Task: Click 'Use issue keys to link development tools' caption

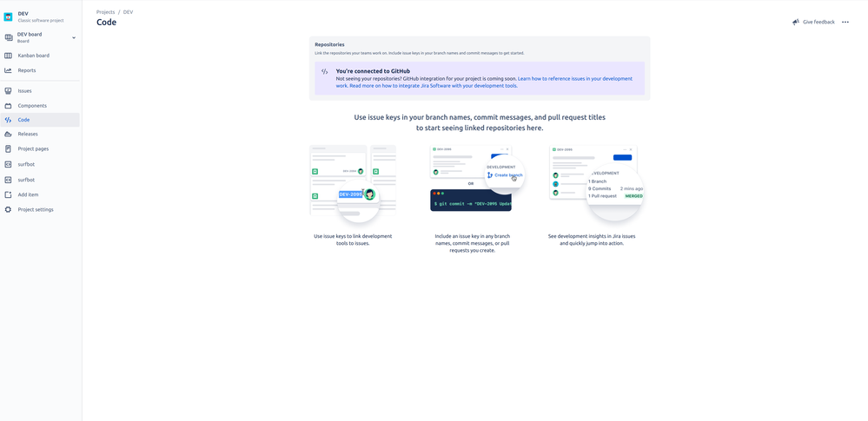Action: coord(353,240)
